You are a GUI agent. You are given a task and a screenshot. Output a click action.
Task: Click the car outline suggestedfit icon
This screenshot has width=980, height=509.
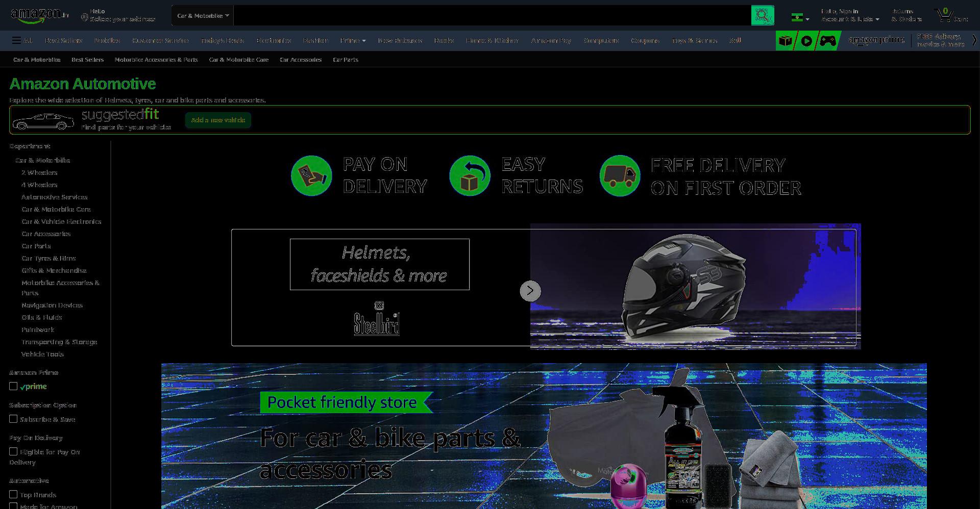[43, 121]
